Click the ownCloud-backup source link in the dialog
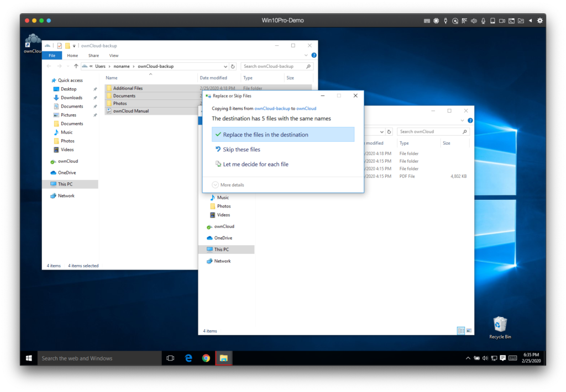566x392 pixels. point(272,109)
